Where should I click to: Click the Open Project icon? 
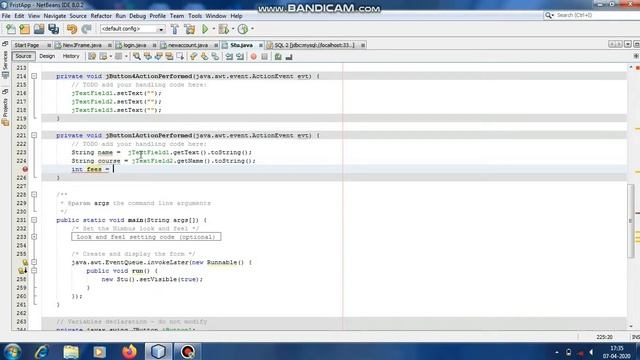39,29
